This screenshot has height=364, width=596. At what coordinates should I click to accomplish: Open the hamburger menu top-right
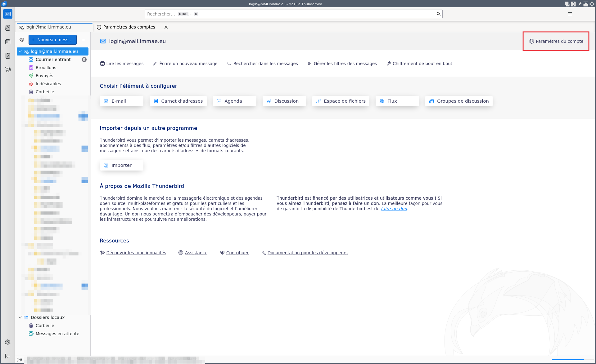pos(570,14)
